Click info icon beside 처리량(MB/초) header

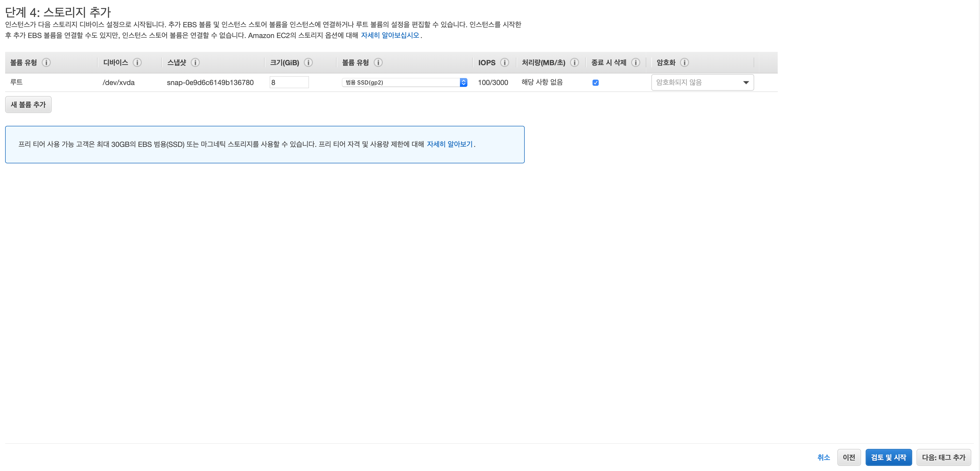575,62
